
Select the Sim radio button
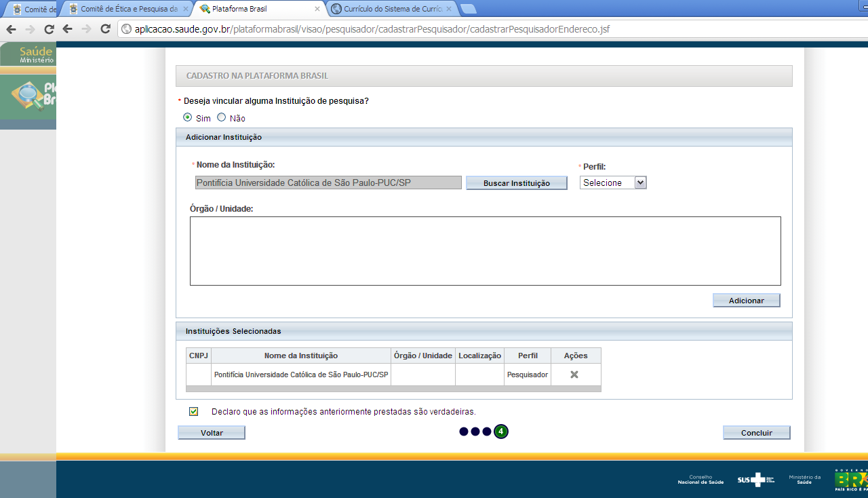[188, 117]
